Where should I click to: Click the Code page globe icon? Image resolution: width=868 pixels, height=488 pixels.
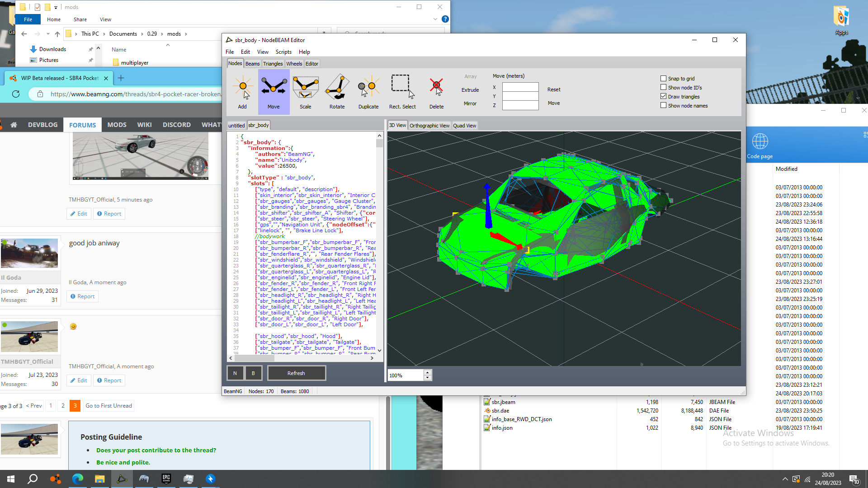coord(760,141)
